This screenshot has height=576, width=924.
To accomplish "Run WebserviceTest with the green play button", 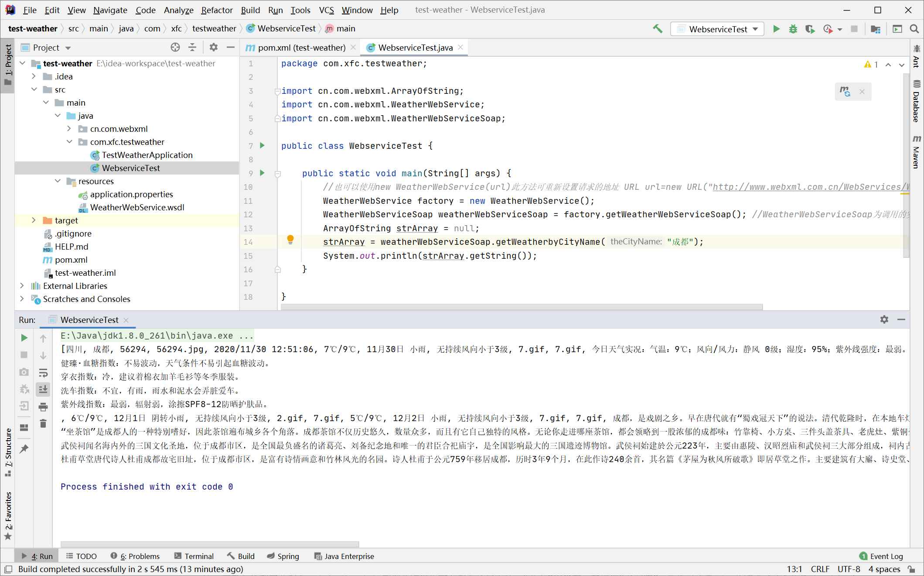I will [x=776, y=29].
